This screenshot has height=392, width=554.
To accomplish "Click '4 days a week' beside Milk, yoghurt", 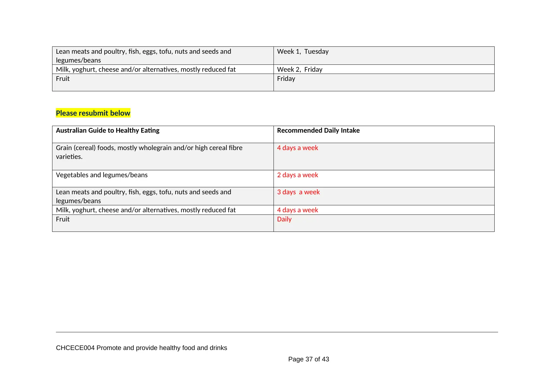I will tap(298, 210).
